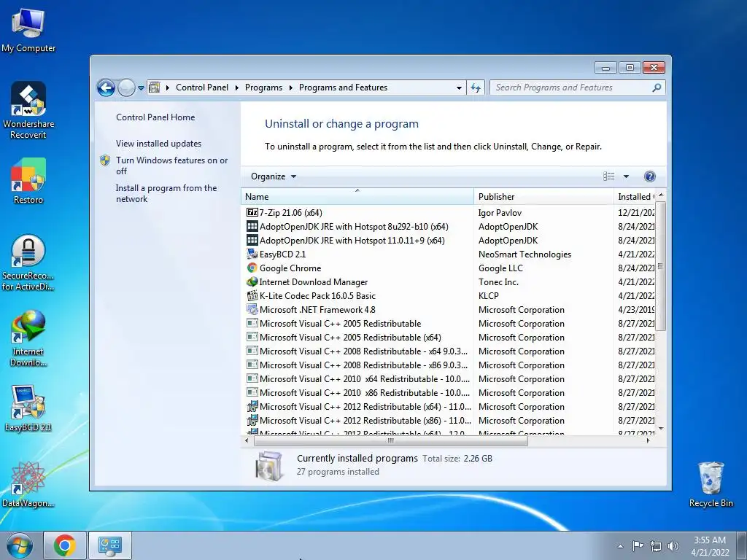Image resolution: width=747 pixels, height=560 pixels.
Task: Expand the address bar history dropdown
Action: (459, 87)
